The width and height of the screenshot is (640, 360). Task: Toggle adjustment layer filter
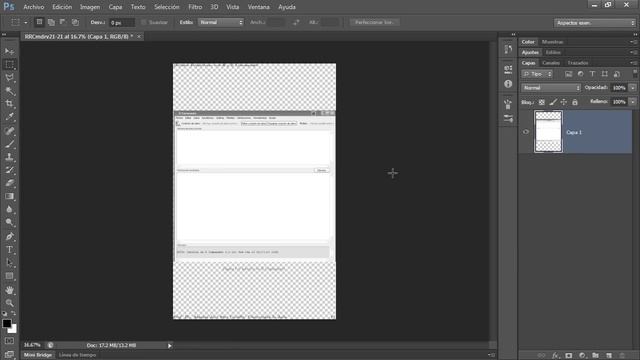(x=580, y=74)
